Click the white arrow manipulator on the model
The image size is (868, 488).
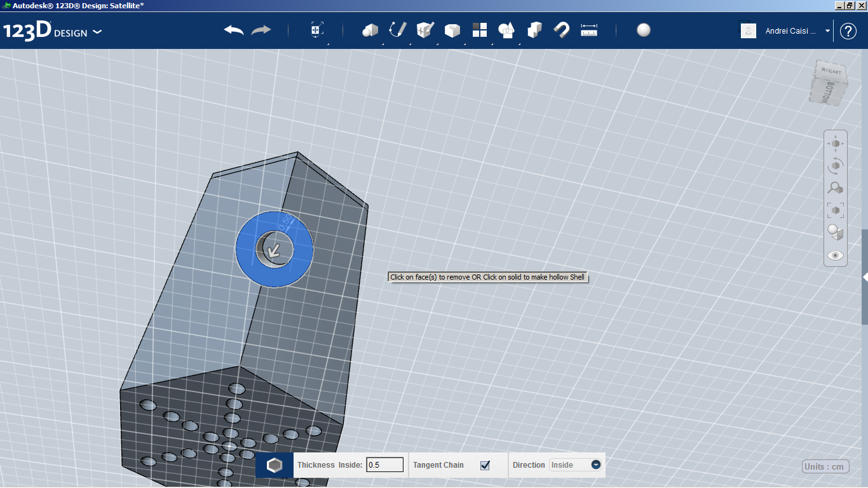pyautogui.click(x=274, y=251)
